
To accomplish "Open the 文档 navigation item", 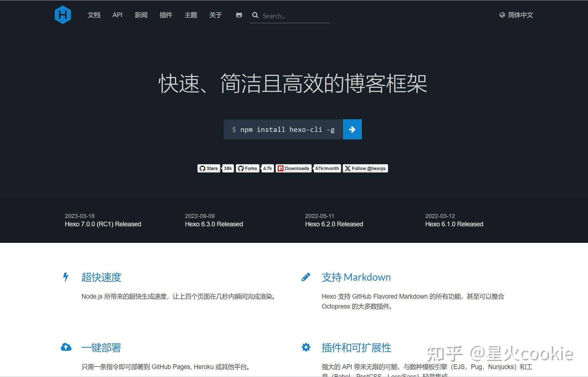I will pos(94,15).
